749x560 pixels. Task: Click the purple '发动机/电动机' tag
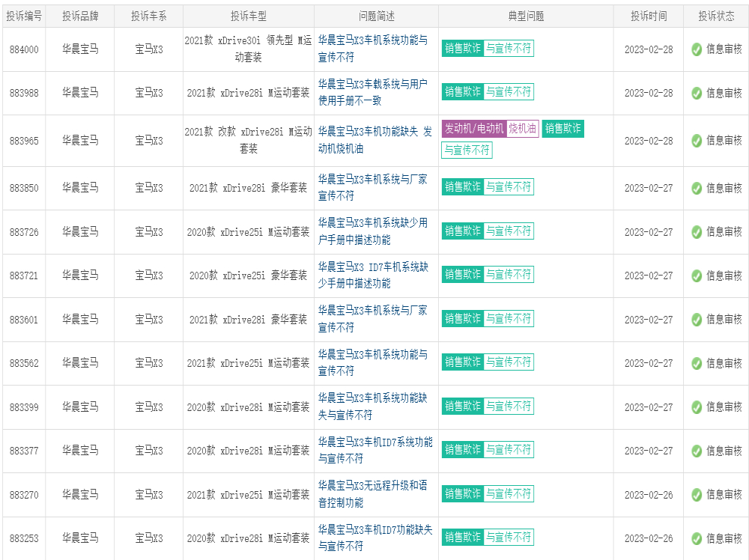[474, 129]
